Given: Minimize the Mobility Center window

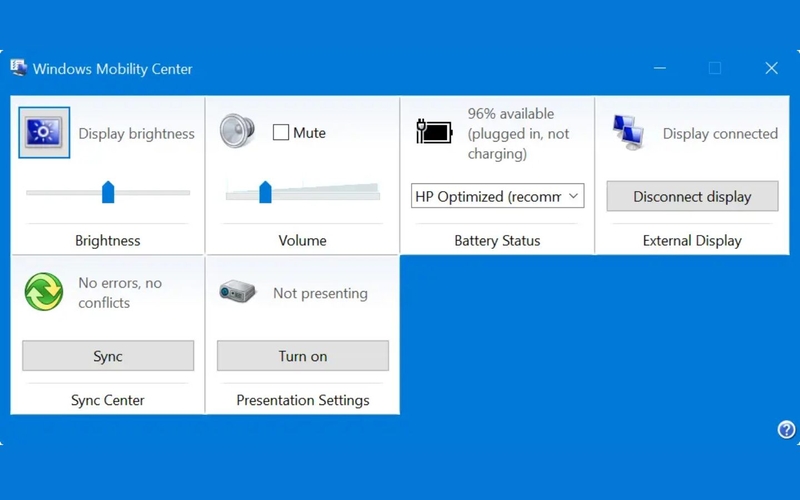Looking at the screenshot, I should [x=660, y=68].
